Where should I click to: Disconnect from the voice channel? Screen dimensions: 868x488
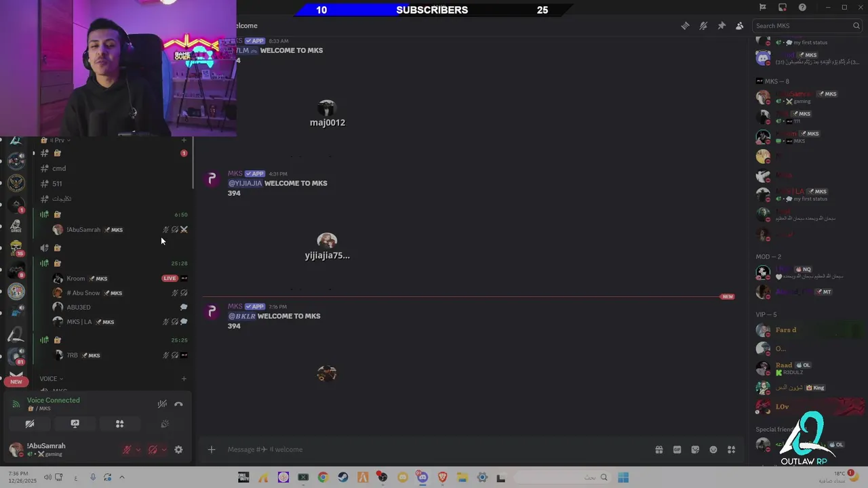(x=178, y=404)
